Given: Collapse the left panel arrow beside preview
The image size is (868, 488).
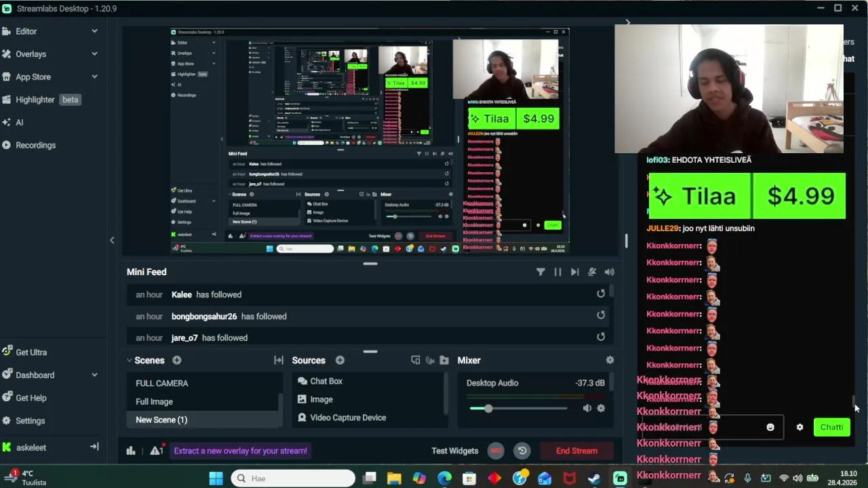Looking at the screenshot, I should pyautogui.click(x=112, y=240).
